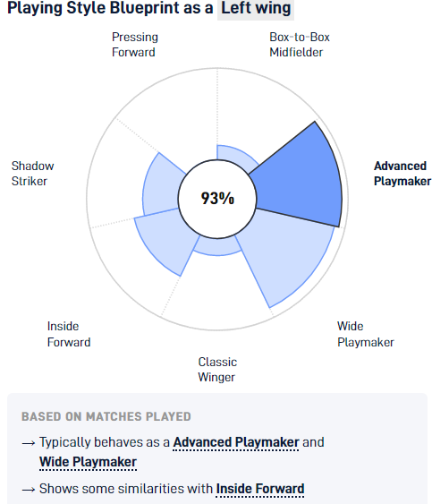
Task: Click the Advanced Playmaker chart label
Action: [402, 174]
